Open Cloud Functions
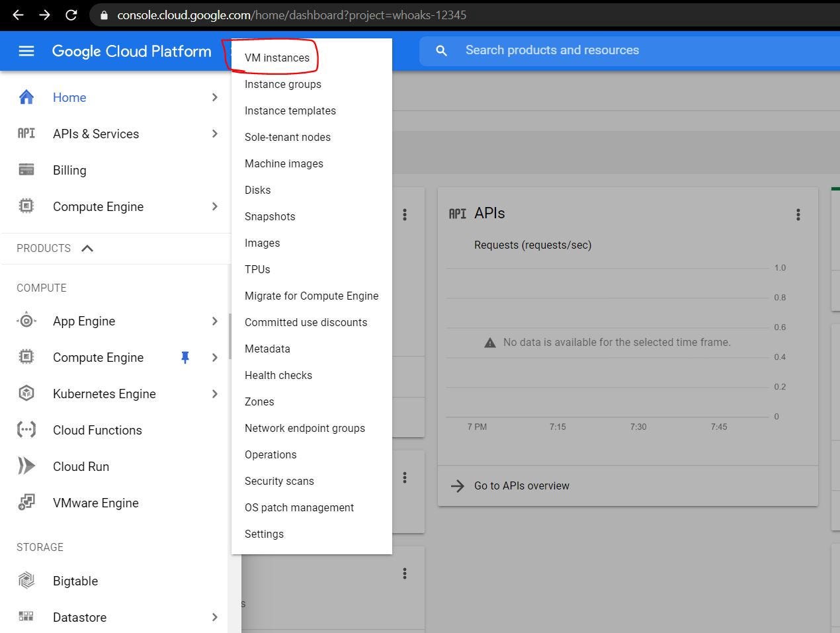This screenshot has width=840, height=633. (97, 430)
